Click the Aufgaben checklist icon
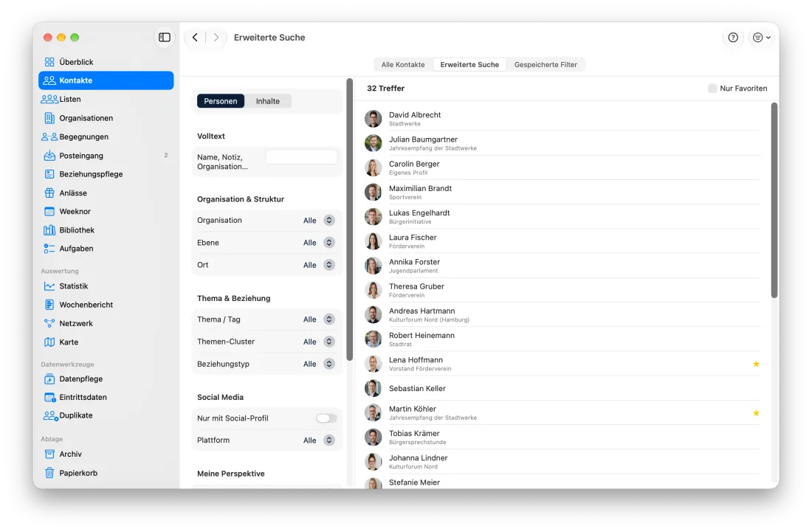812x532 pixels. click(x=49, y=249)
